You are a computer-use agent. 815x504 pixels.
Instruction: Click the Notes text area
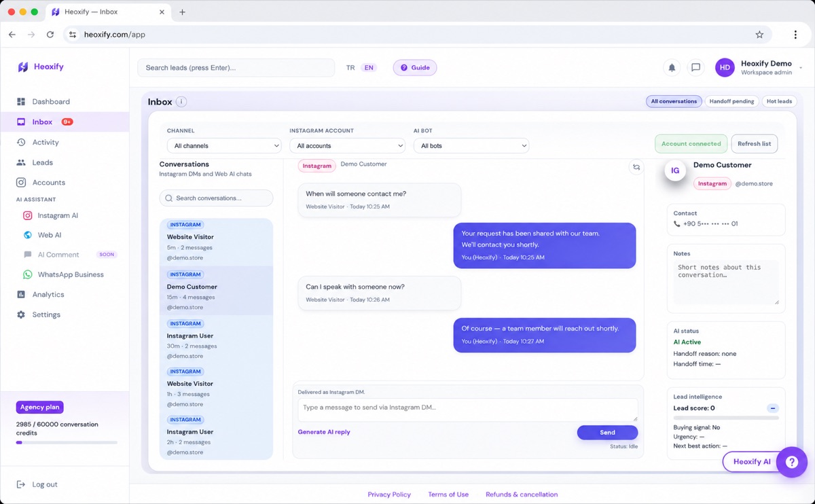click(x=726, y=282)
